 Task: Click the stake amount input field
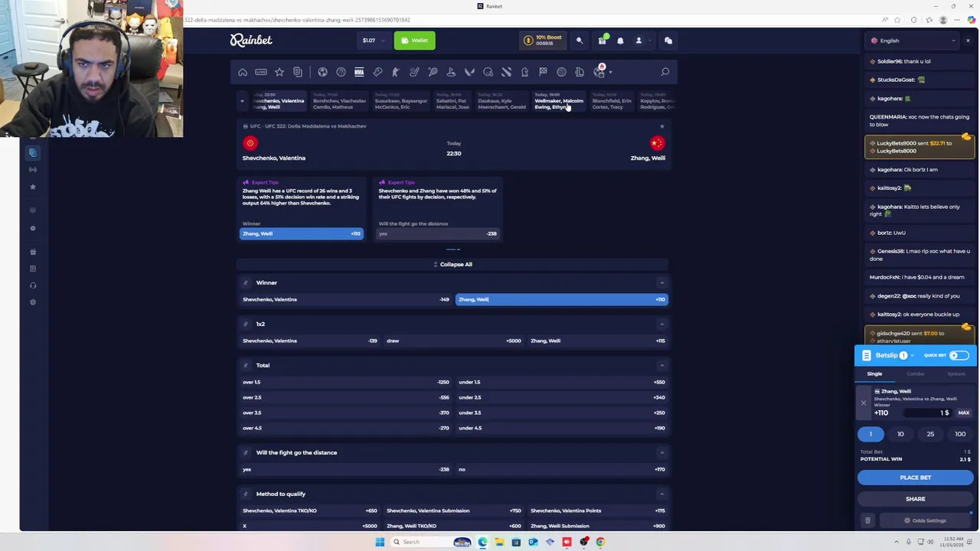pos(926,412)
